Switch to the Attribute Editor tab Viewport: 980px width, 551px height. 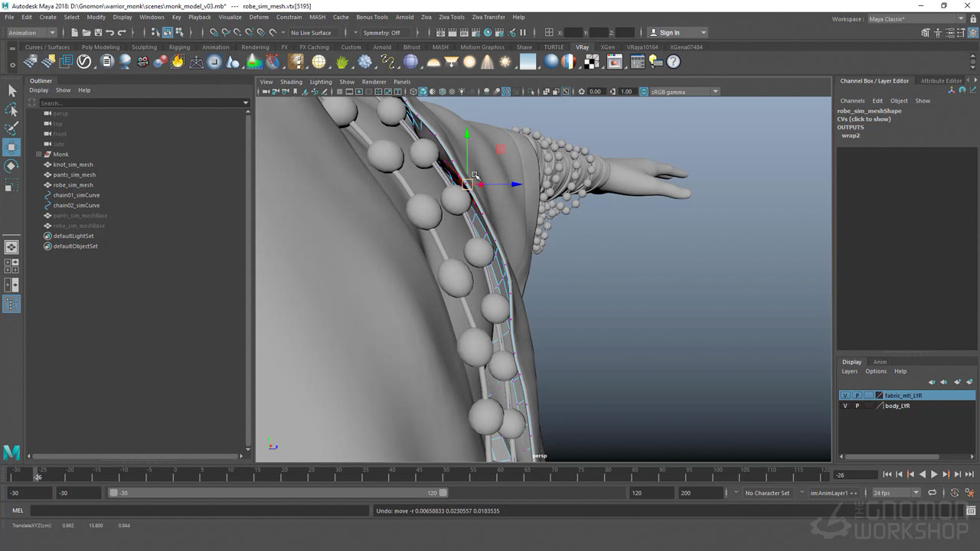click(941, 81)
